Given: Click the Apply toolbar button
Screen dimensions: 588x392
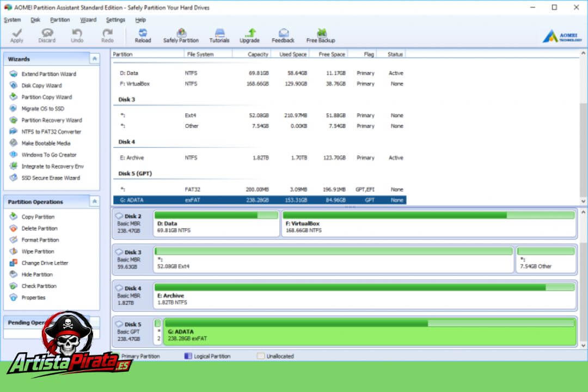Looking at the screenshot, I should pyautogui.click(x=16, y=35).
